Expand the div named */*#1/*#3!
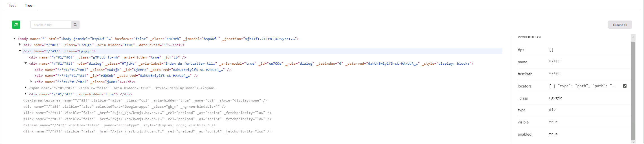The width and height of the screenshot is (644, 144). pos(26,94)
